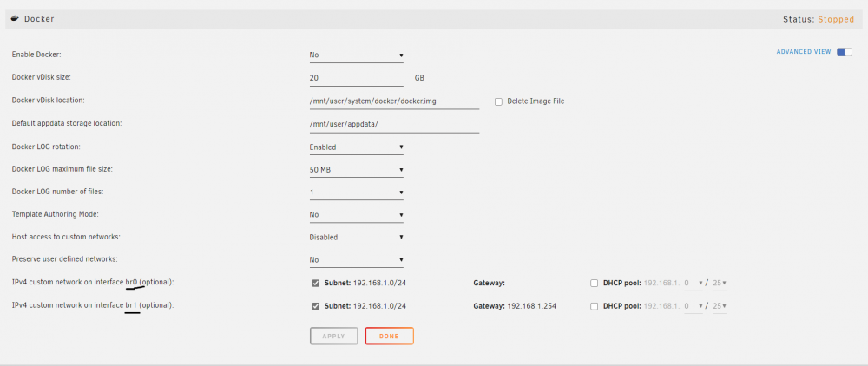This screenshot has height=366, width=868.
Task: Click the 'Docker LOG number of files:' label
Action: click(x=57, y=192)
